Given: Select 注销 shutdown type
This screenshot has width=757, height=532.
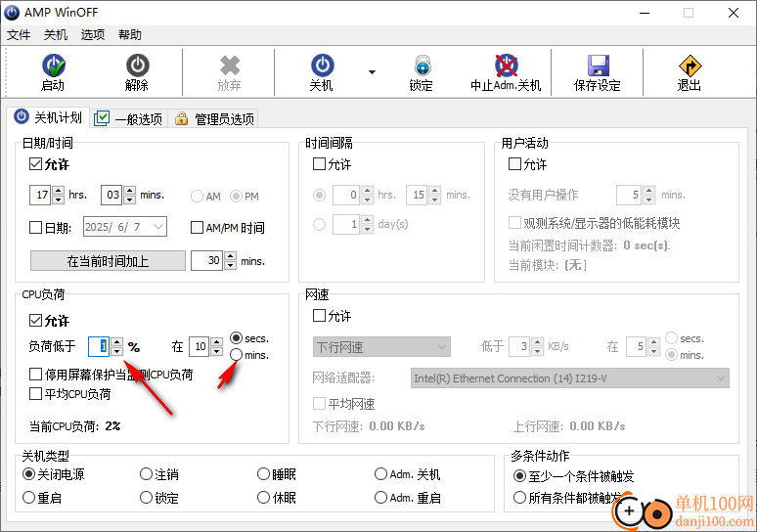Looking at the screenshot, I should pyautogui.click(x=147, y=474).
